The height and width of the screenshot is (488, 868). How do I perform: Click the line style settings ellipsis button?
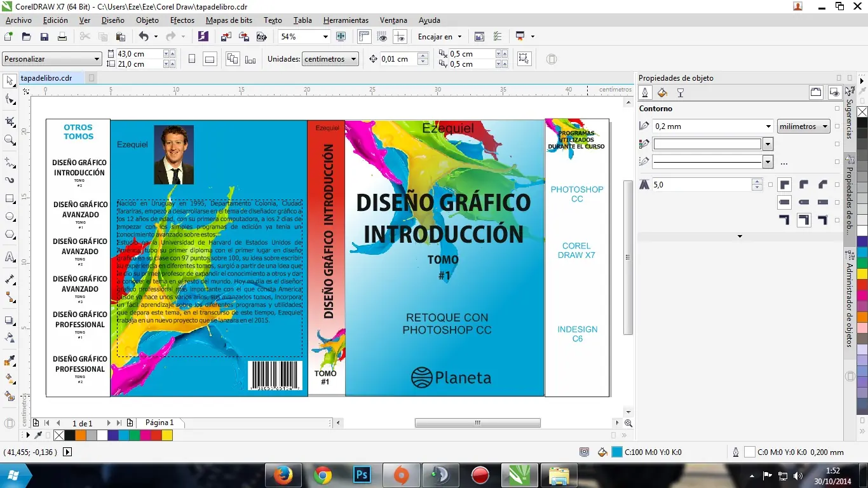(784, 163)
